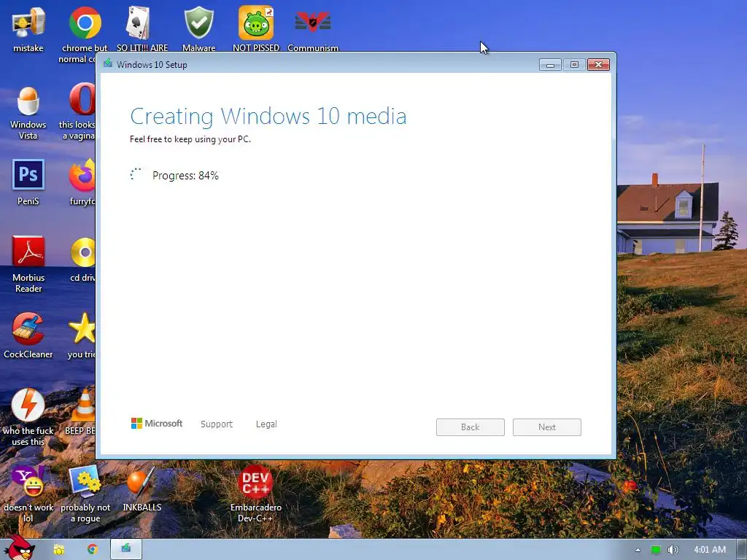
Task: Select the Windows 10 Setup taskbar button
Action: 125,549
